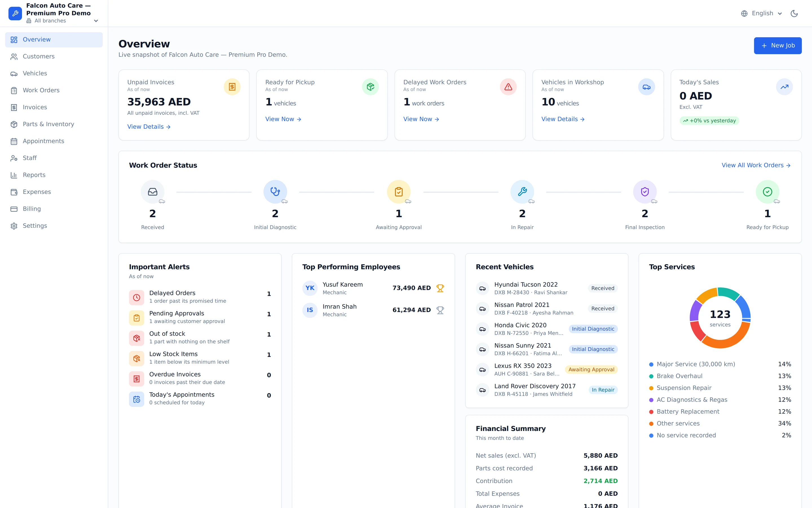Open View Details under Unpaid Invoices
The height and width of the screenshot is (508, 812).
coord(149,127)
